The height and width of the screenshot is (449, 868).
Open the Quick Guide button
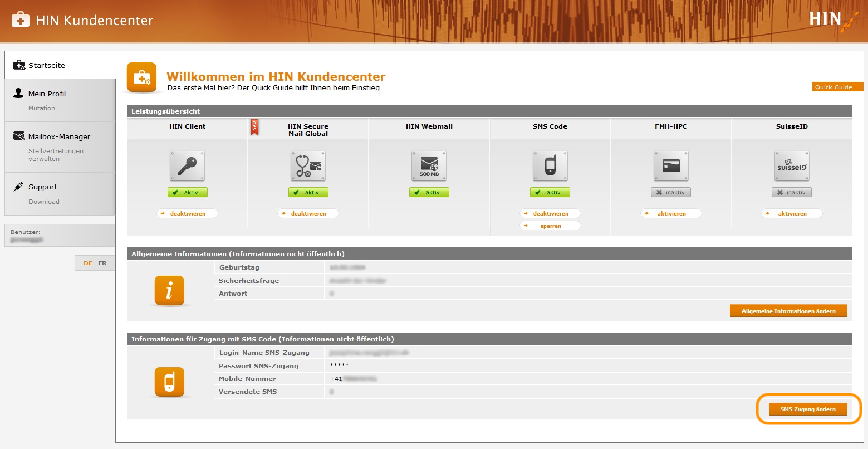coord(837,87)
